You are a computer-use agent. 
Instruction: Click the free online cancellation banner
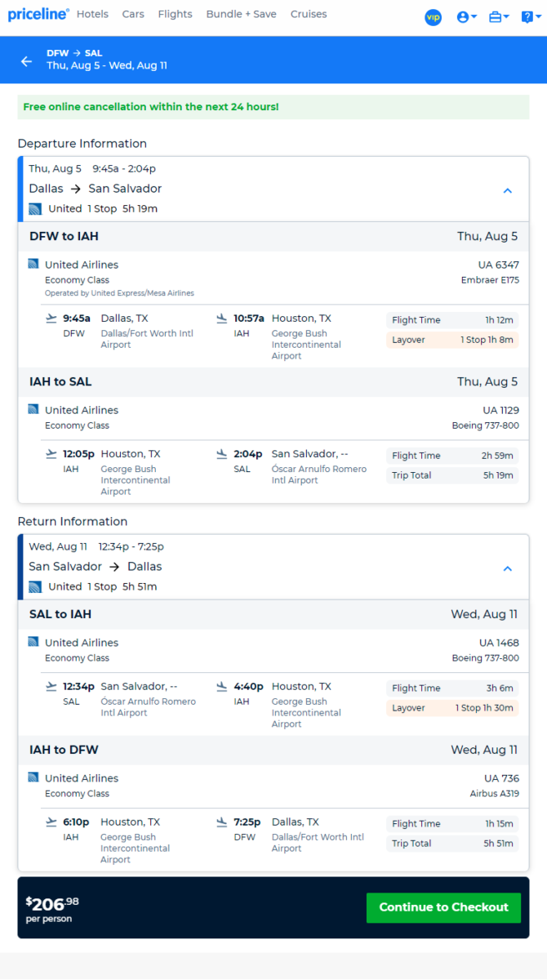coord(273,107)
